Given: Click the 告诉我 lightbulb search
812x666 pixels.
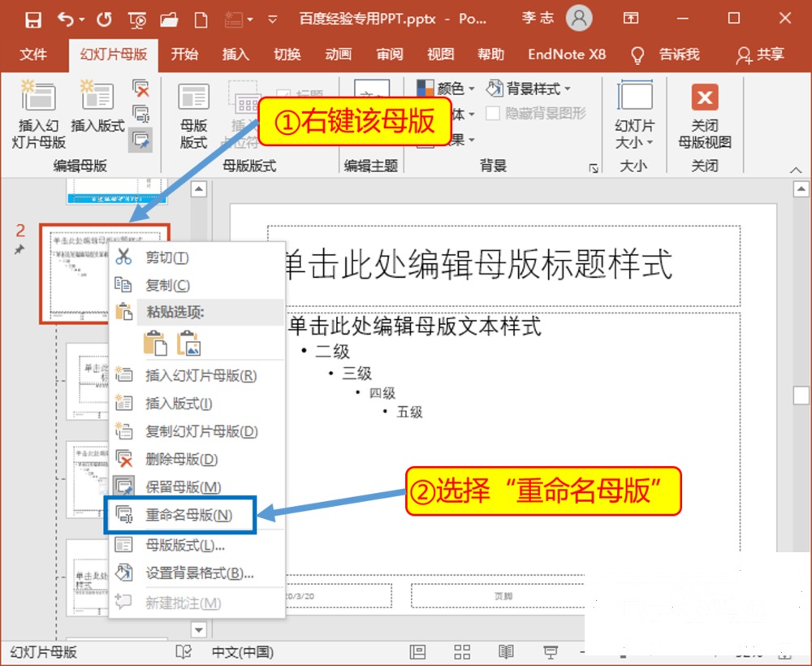Looking at the screenshot, I should coord(665,54).
